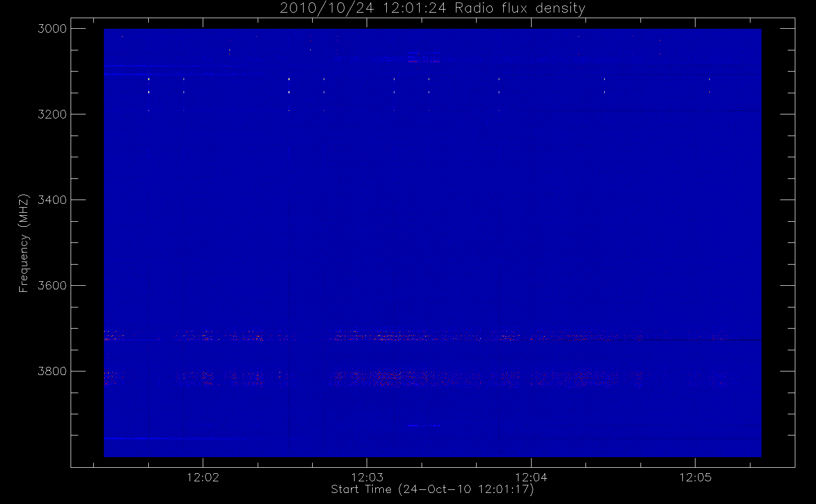
Task: Click the 3000 frequency tick label
Action: [52, 29]
